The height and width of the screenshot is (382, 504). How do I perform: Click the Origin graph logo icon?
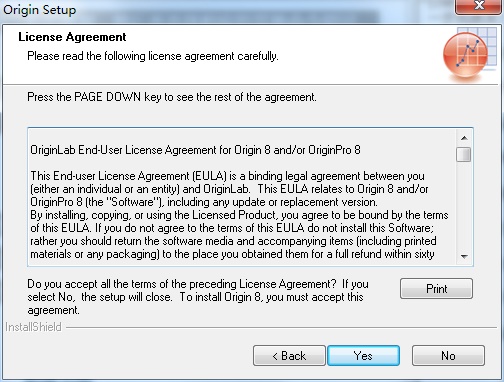click(469, 54)
